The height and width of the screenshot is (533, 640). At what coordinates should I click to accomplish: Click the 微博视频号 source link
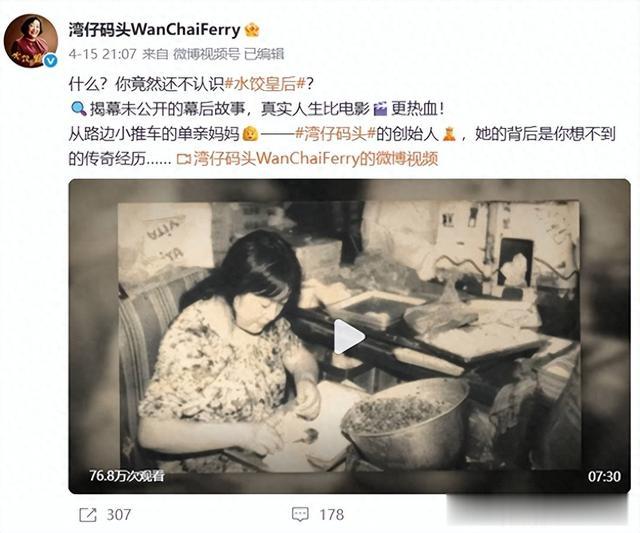207,54
